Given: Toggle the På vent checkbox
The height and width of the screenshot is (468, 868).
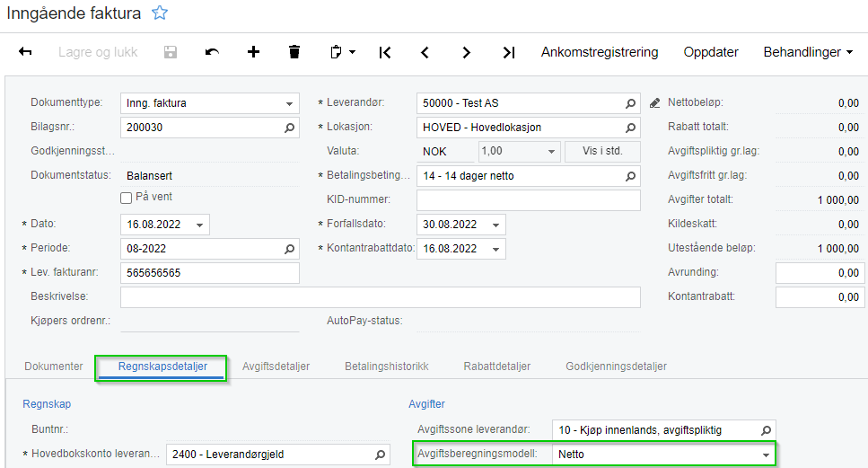Looking at the screenshot, I should [x=127, y=198].
